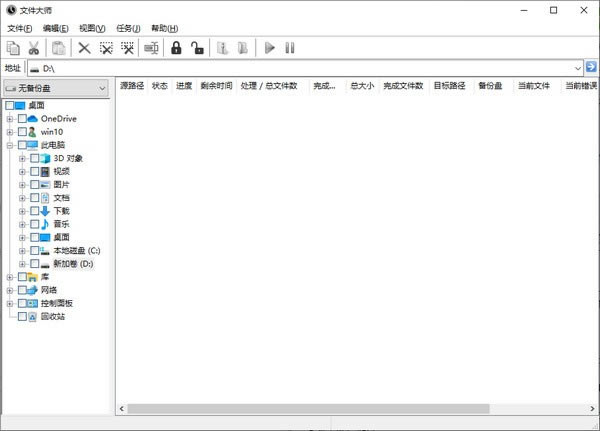This screenshot has width=600, height=431.
Task: Collapse the 此电脑 tree node
Action: (10, 145)
